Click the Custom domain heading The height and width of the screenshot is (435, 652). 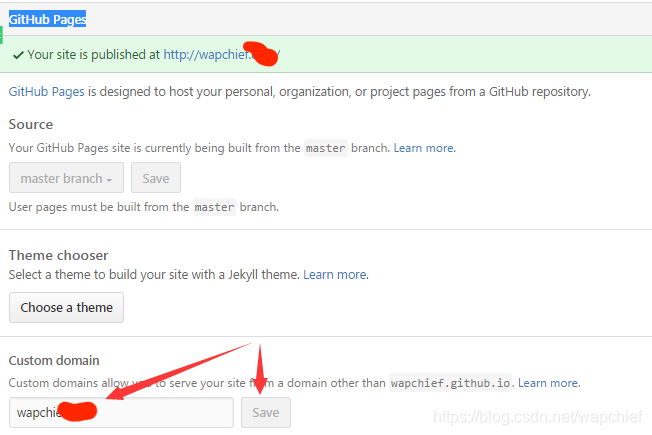(54, 360)
